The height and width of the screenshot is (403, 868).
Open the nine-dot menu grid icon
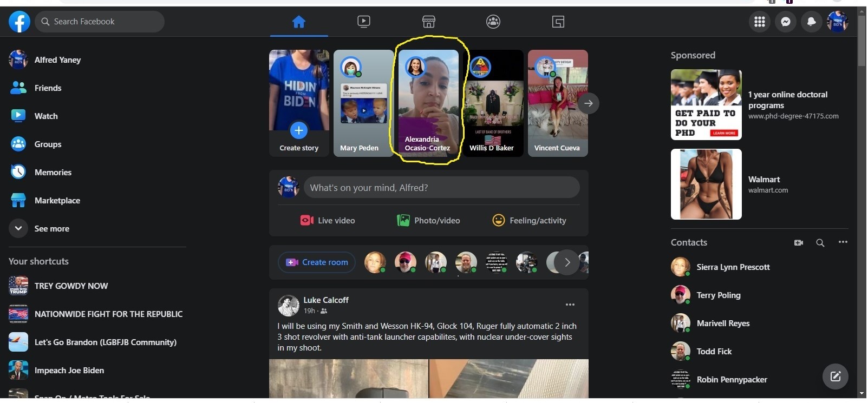(759, 22)
